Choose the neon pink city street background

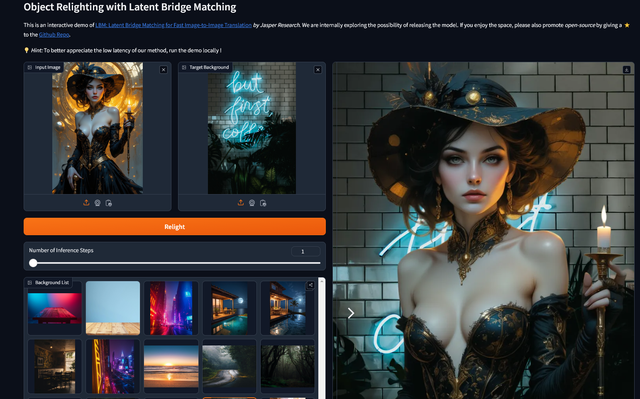click(171, 308)
